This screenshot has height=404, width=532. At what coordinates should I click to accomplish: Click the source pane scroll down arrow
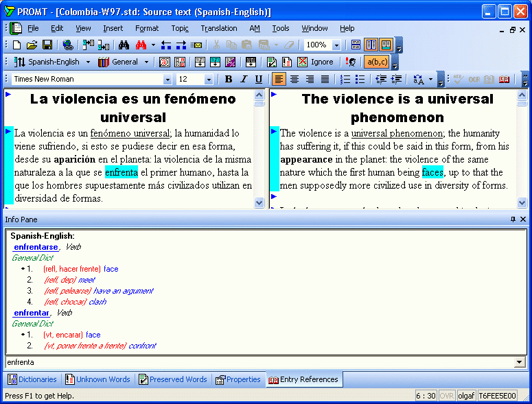click(259, 202)
